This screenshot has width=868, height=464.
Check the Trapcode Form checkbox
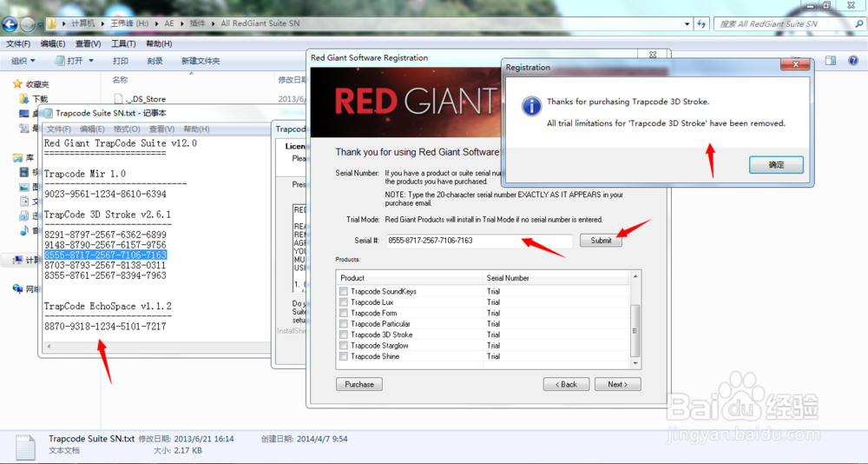[344, 313]
